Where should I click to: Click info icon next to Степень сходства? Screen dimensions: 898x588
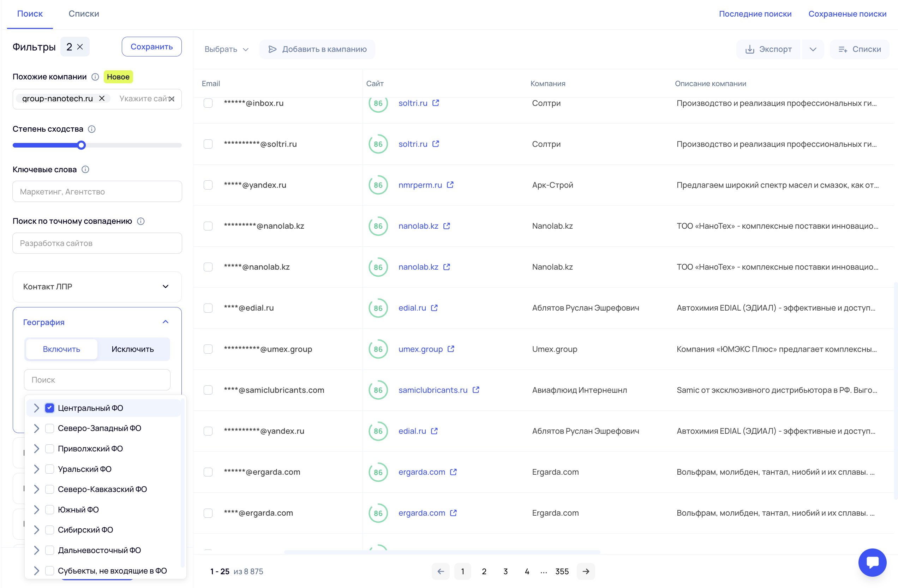tap(92, 129)
